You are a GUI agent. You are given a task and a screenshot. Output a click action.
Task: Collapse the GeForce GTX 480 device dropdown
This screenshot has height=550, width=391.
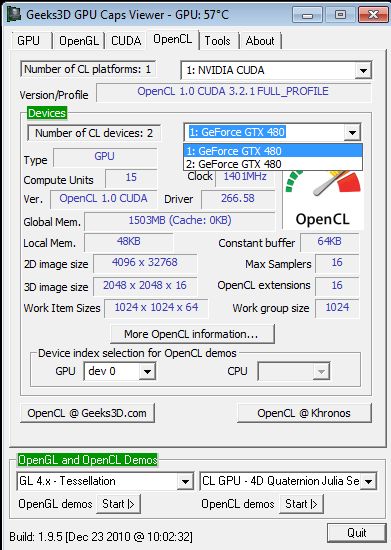point(352,132)
